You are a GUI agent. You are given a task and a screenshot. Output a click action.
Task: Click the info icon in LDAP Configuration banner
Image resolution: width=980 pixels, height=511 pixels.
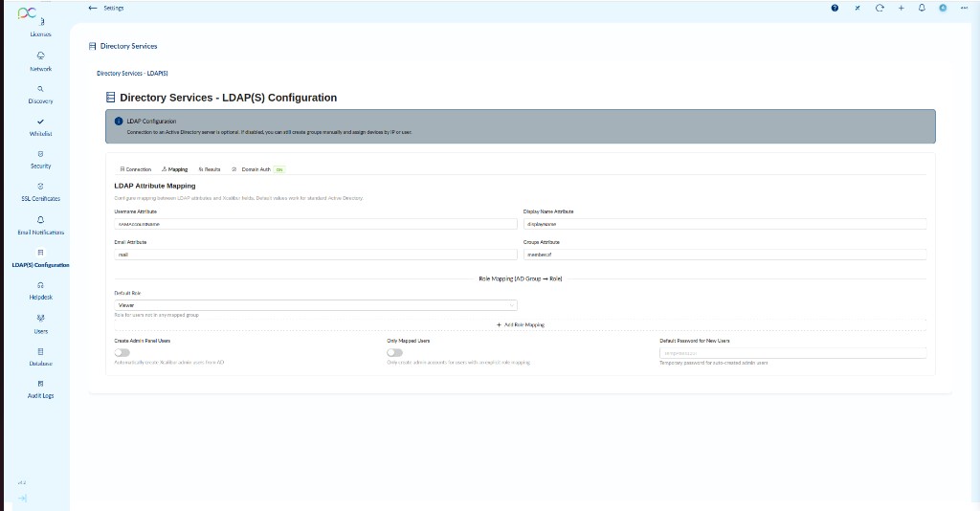point(118,122)
